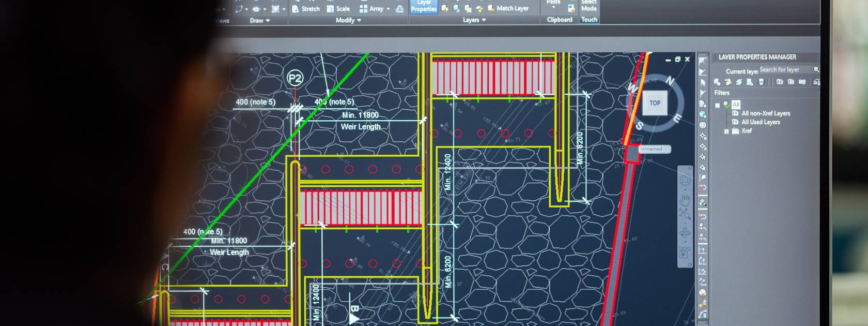Collapse the All filter tree node
This screenshot has width=868, height=326.
point(718,105)
